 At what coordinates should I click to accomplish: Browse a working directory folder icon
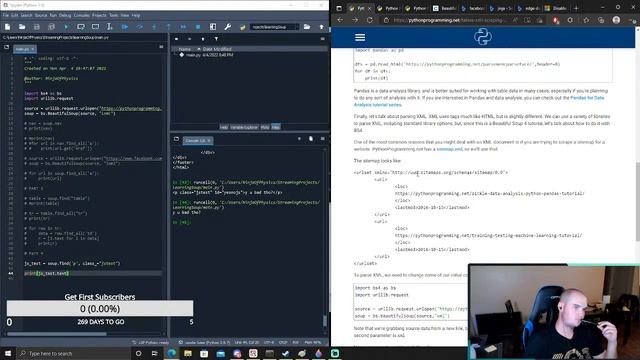[x=307, y=27]
